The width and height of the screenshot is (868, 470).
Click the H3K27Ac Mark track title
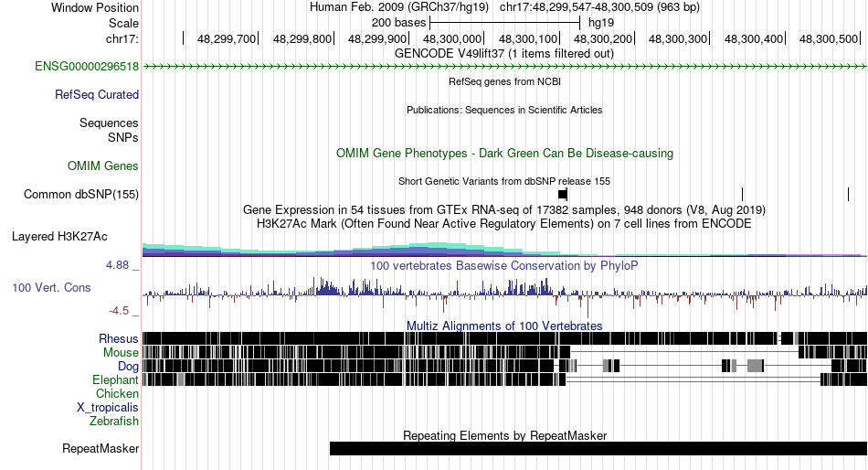click(x=504, y=224)
